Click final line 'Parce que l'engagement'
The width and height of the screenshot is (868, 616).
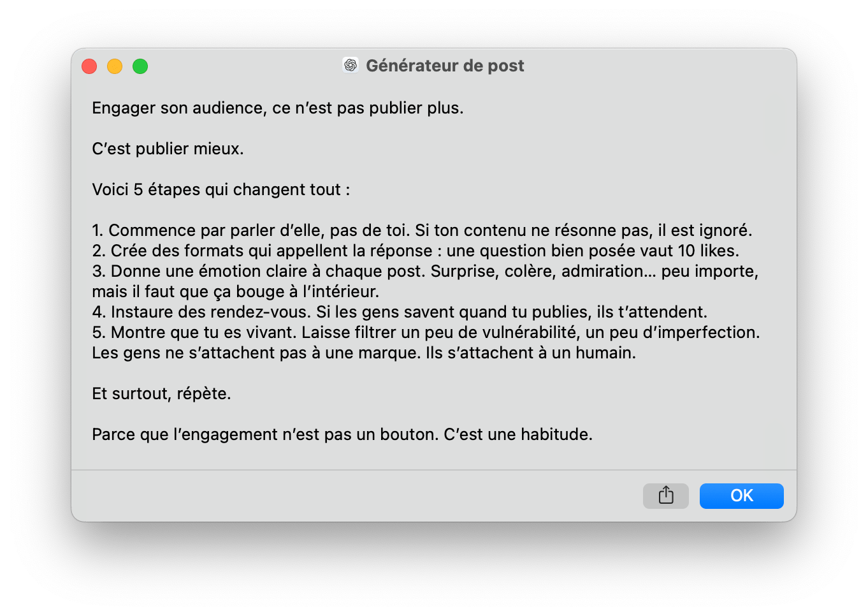342,434
